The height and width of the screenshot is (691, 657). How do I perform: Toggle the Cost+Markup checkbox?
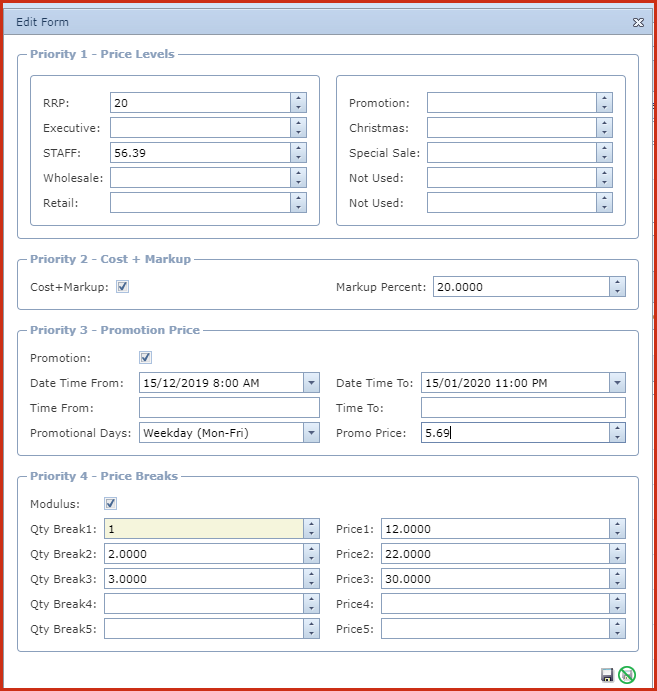[122, 287]
